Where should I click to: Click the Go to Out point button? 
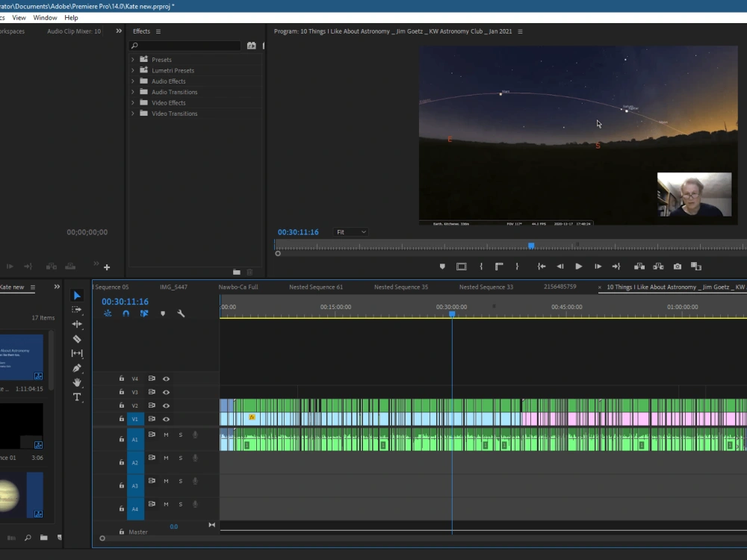coord(616,267)
